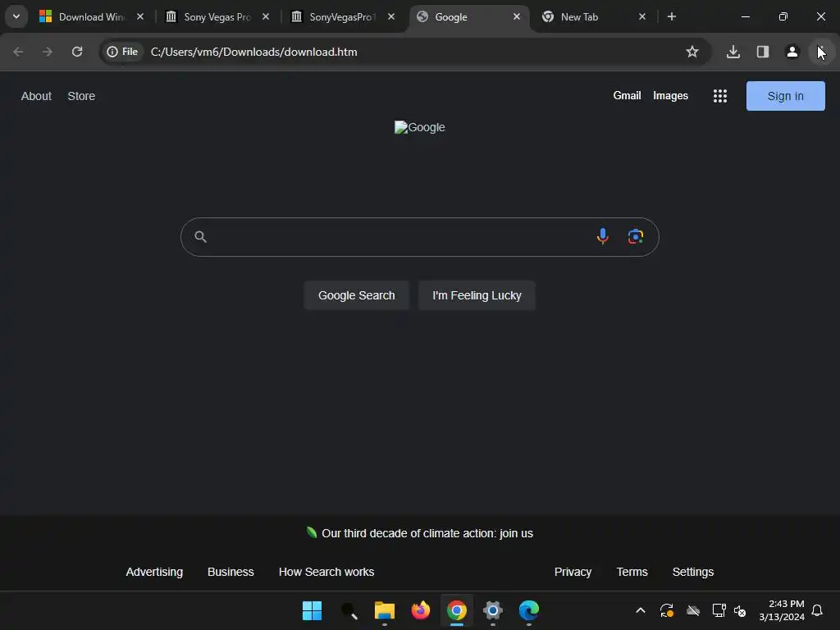Click the broken Google logo image
Image resolution: width=840 pixels, height=630 pixels.
(x=419, y=127)
